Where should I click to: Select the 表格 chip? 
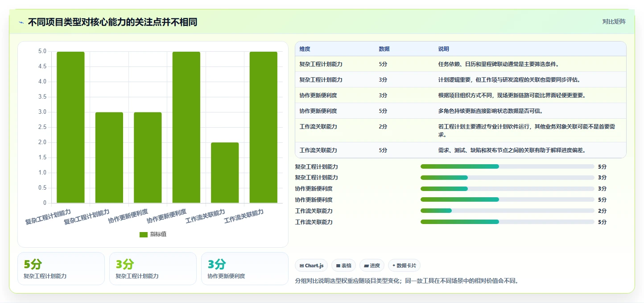tap(343, 266)
